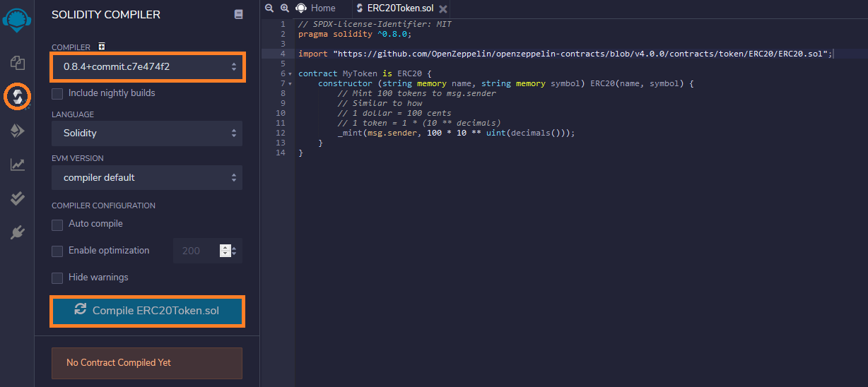868x387 pixels.
Task: Click the "1 token = 1 * (10 ** decimals)" comment
Action: pyautogui.click(x=419, y=123)
